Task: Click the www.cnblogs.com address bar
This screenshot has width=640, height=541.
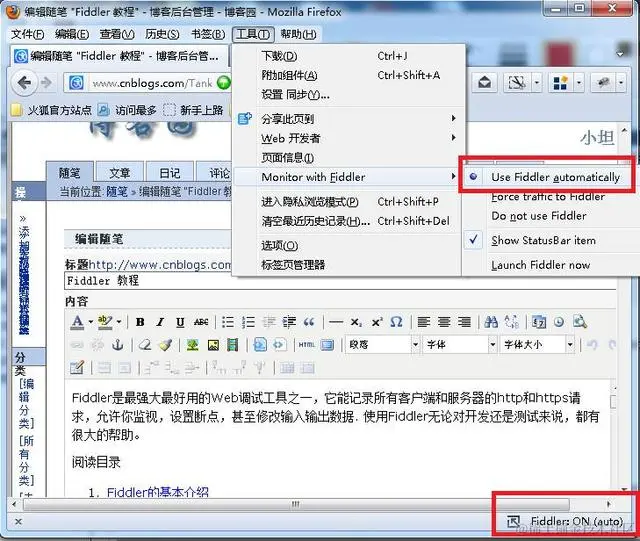Action: click(x=152, y=83)
